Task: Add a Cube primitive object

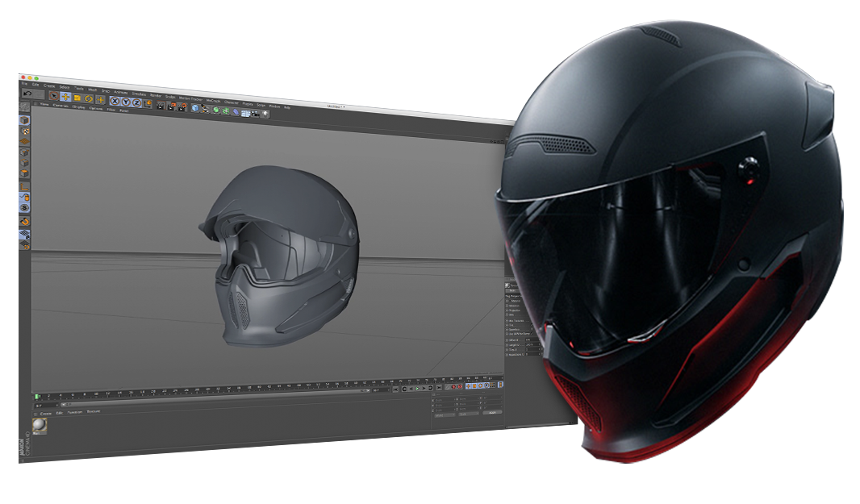Action: [194, 108]
